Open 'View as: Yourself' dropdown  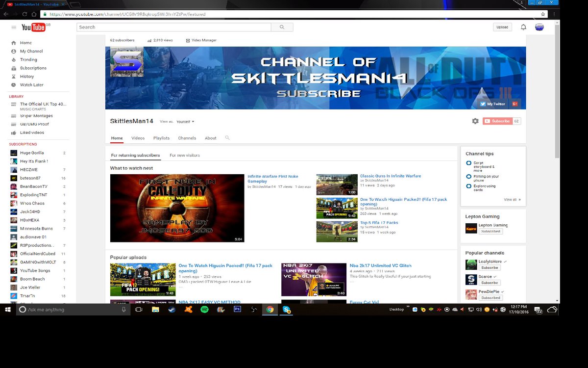point(185,122)
